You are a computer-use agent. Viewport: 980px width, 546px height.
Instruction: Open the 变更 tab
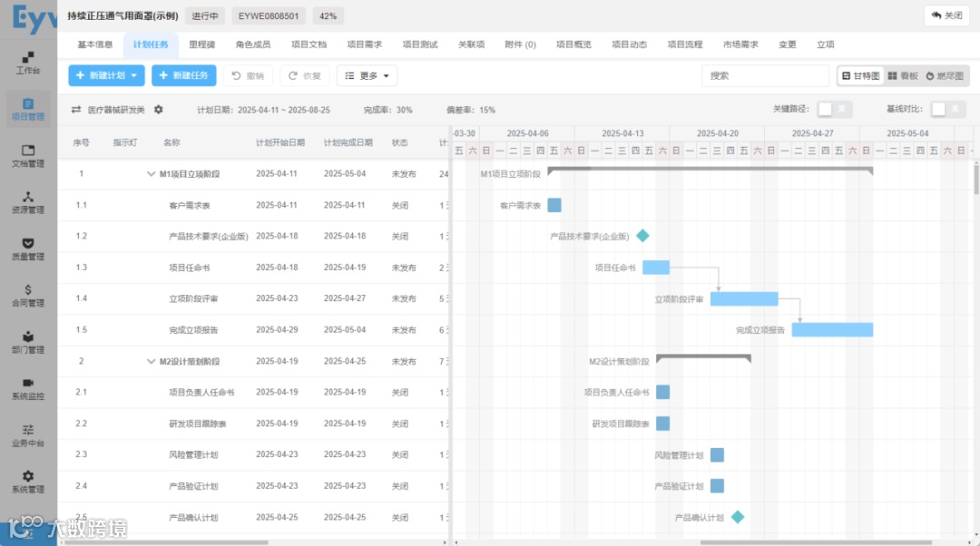click(x=788, y=44)
